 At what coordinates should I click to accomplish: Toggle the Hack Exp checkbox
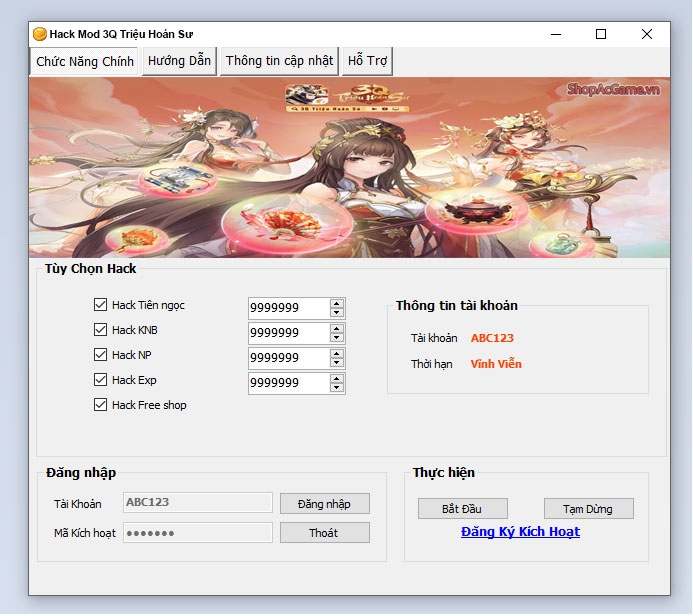coord(100,380)
